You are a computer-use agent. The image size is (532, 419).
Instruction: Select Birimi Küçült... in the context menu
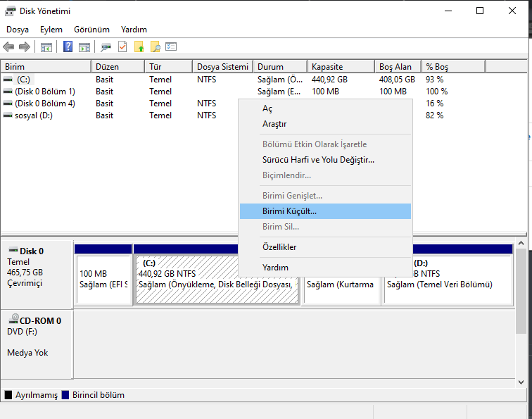(325, 211)
